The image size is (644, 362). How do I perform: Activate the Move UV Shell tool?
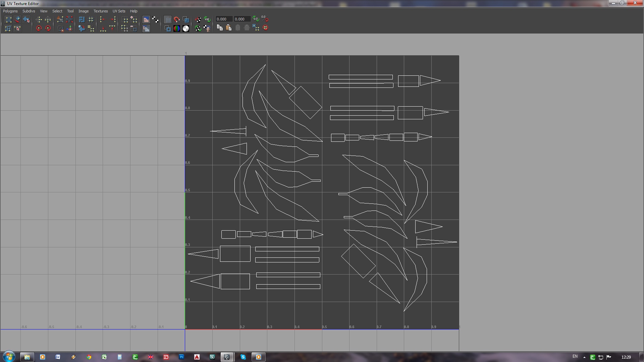pyautogui.click(x=26, y=19)
